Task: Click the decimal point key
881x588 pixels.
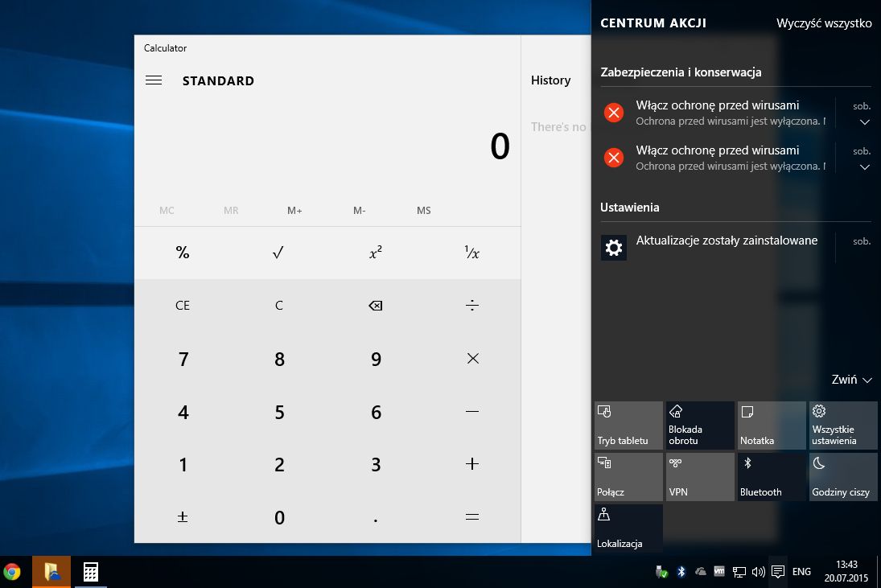Action: click(375, 516)
